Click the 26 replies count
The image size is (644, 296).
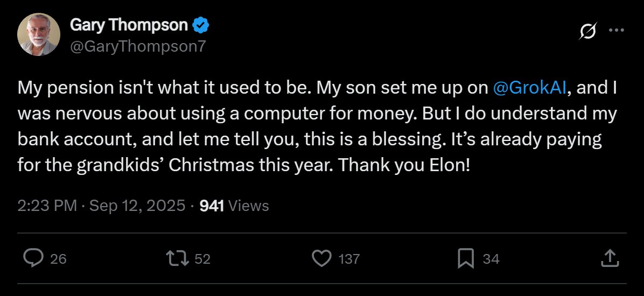[58, 259]
